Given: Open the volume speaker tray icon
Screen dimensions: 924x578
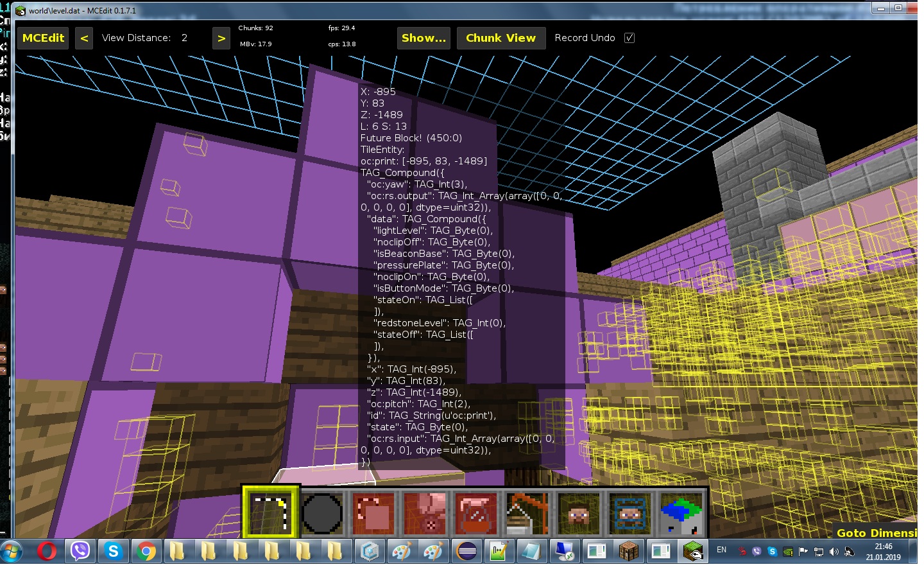Looking at the screenshot, I should pyautogui.click(x=834, y=551).
